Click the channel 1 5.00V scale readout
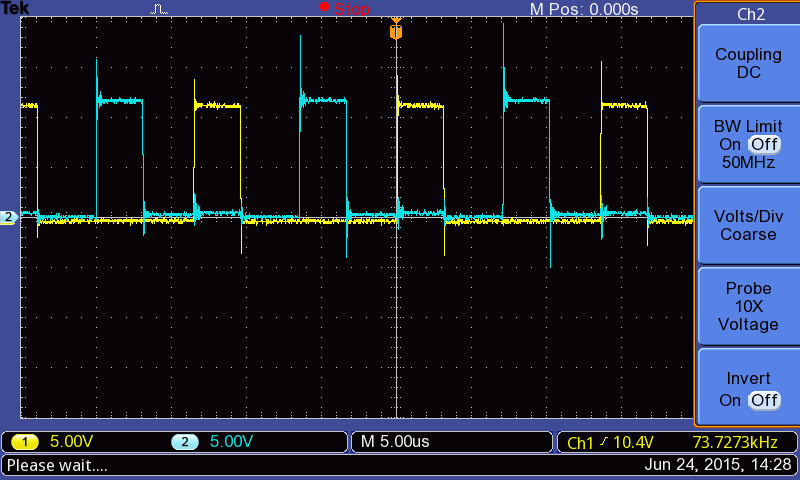Image resolution: width=800 pixels, height=480 pixels. click(x=71, y=441)
